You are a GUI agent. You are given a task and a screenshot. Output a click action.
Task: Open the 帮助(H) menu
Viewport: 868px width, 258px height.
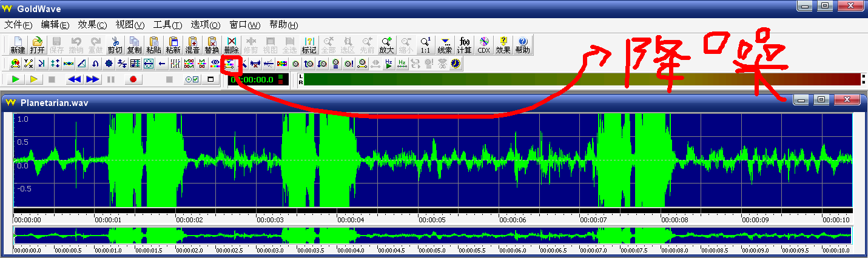click(284, 25)
